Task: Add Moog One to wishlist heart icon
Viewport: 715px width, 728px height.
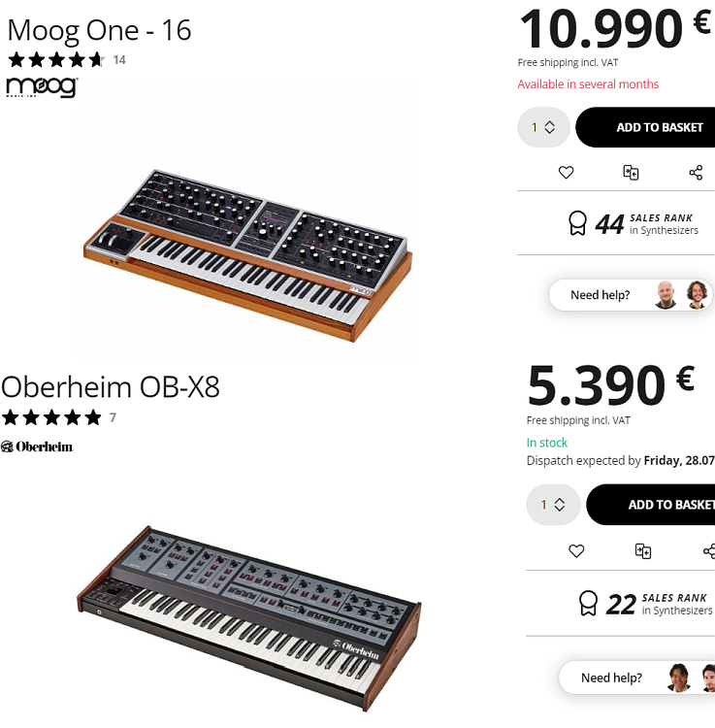Action: pyautogui.click(x=566, y=173)
